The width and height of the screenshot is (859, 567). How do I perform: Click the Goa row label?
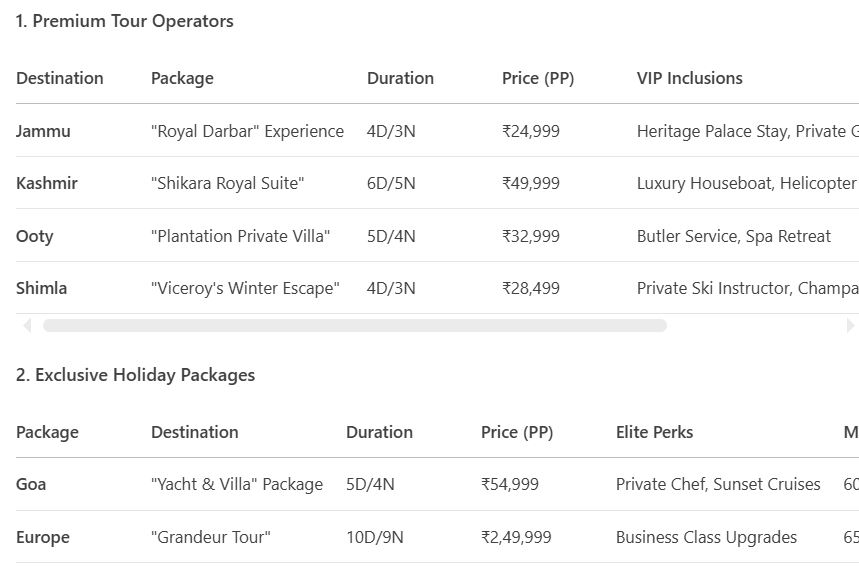[x=31, y=484]
